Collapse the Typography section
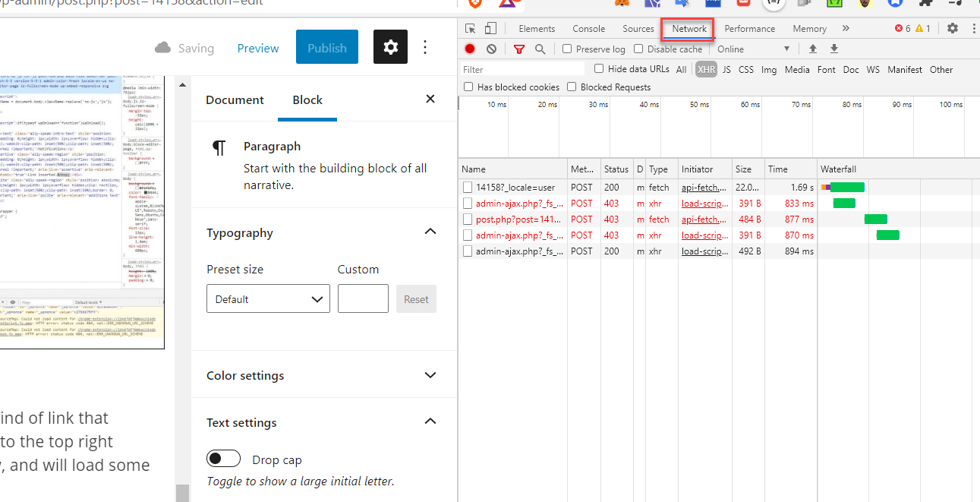The height and width of the screenshot is (502, 980). click(430, 232)
